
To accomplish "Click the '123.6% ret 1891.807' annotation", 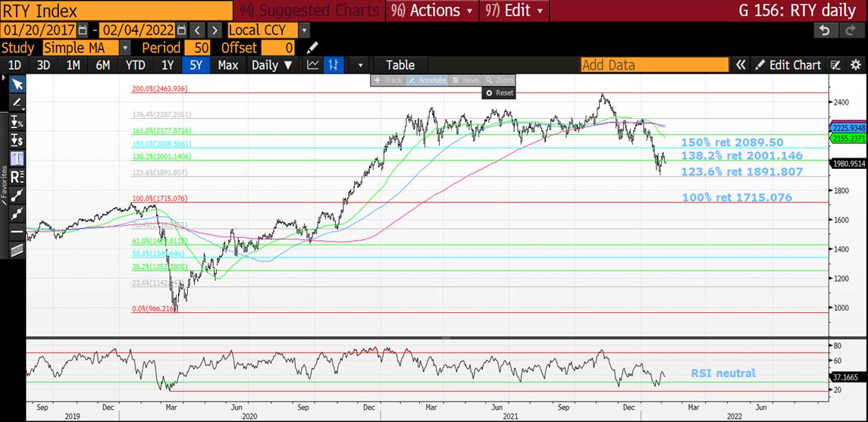I will [x=741, y=172].
